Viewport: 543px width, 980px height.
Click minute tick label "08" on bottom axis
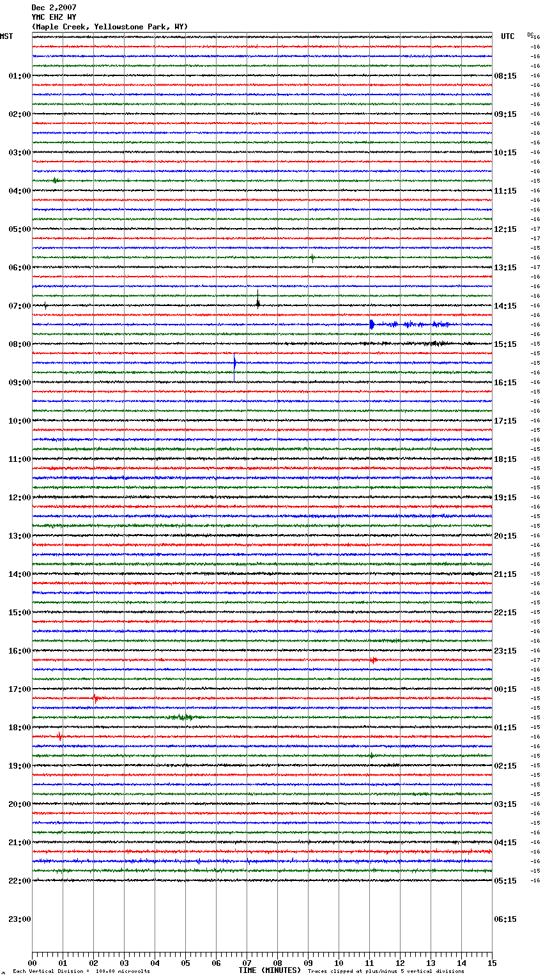(277, 963)
